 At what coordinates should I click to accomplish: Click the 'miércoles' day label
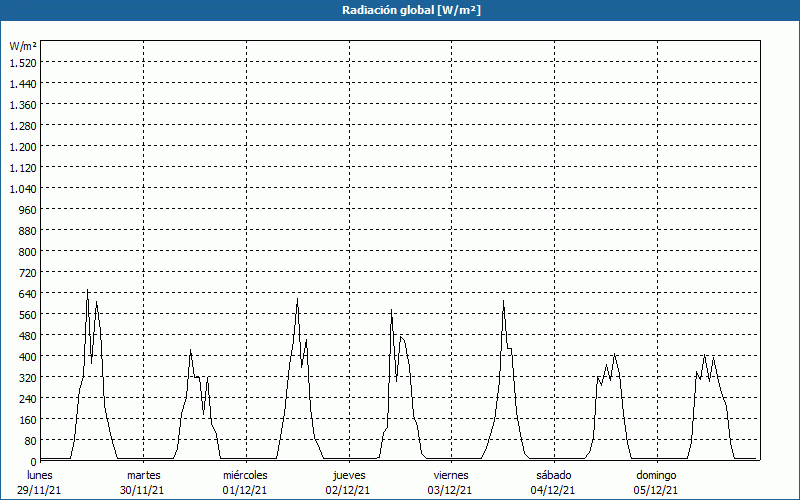coord(245,475)
